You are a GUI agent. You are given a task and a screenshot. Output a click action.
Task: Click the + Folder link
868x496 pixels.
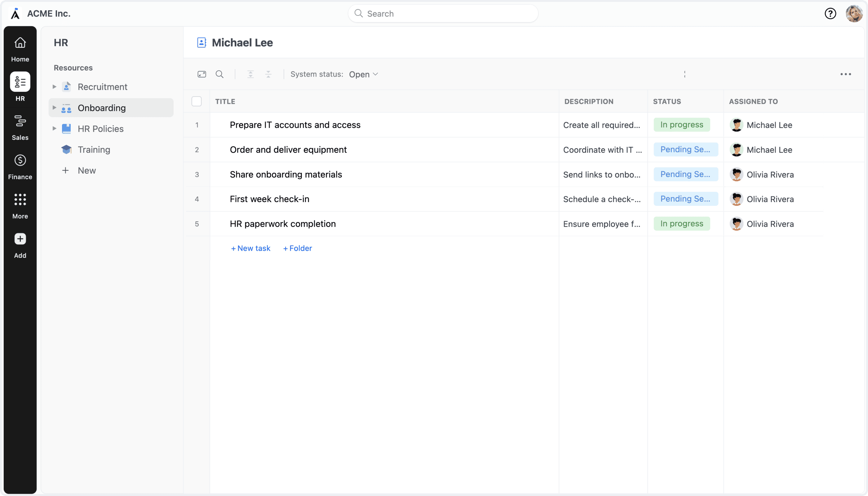297,248
